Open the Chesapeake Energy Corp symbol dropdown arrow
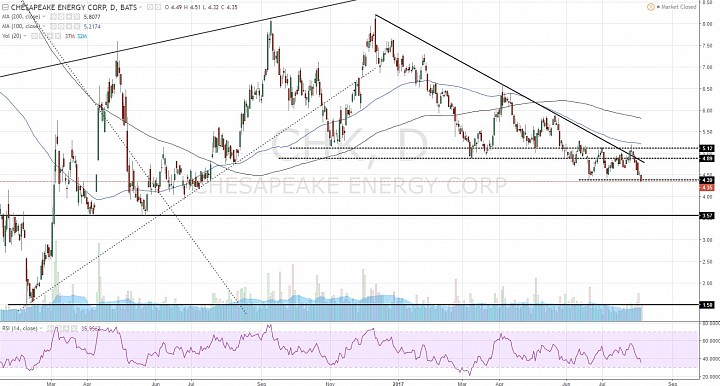Viewport: 720px width, 386px height. (x=140, y=7)
